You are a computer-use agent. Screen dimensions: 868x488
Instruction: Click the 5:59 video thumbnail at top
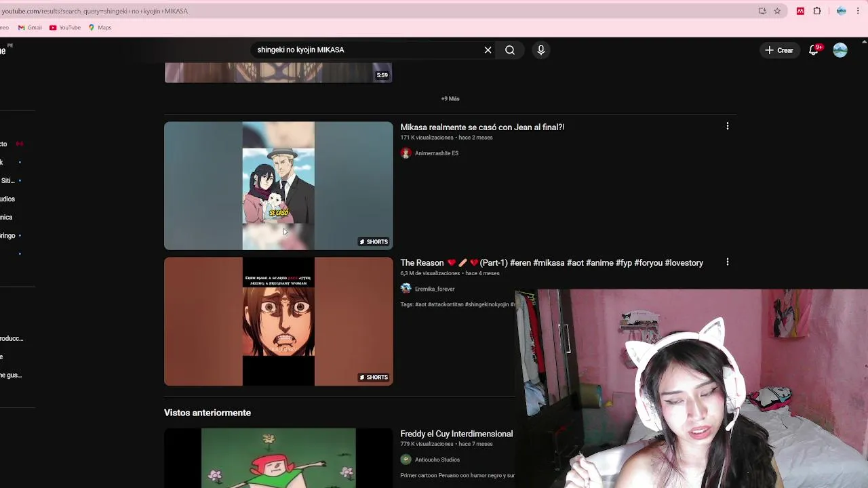pos(278,73)
